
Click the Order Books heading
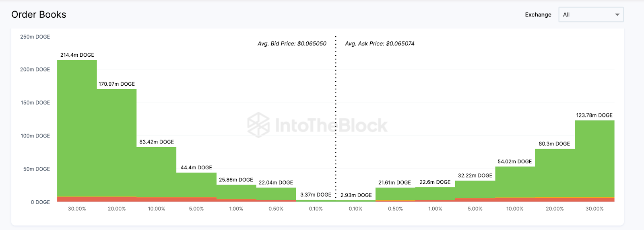pyautogui.click(x=39, y=14)
